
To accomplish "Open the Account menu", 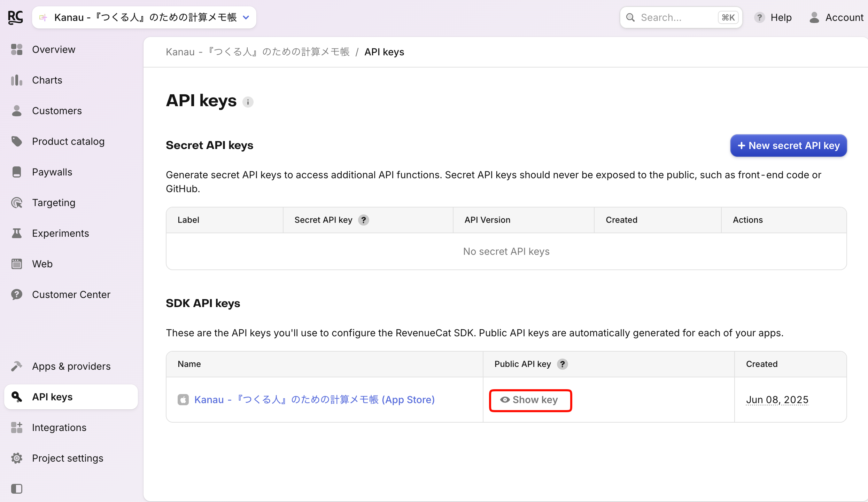I will point(837,17).
